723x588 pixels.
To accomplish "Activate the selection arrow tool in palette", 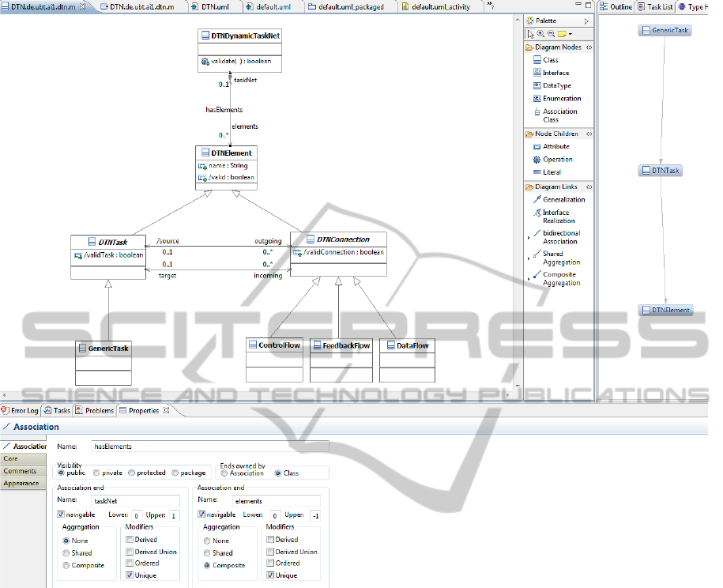I will click(531, 34).
